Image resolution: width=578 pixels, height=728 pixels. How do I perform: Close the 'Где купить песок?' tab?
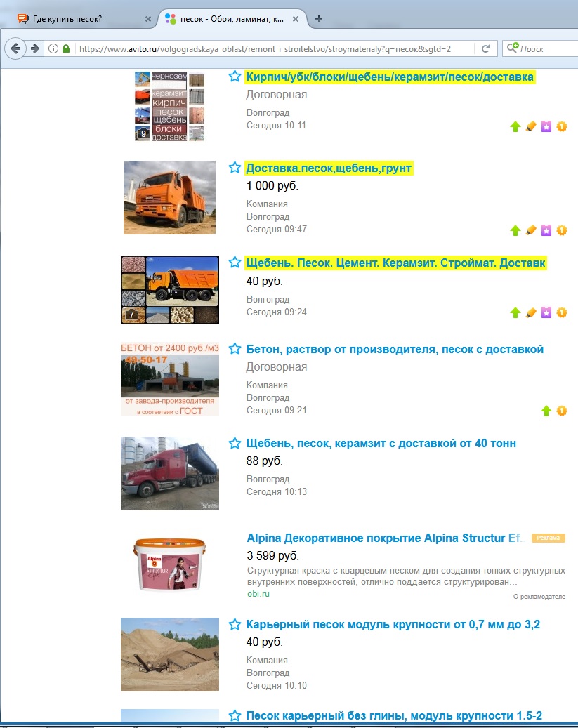pos(147,19)
